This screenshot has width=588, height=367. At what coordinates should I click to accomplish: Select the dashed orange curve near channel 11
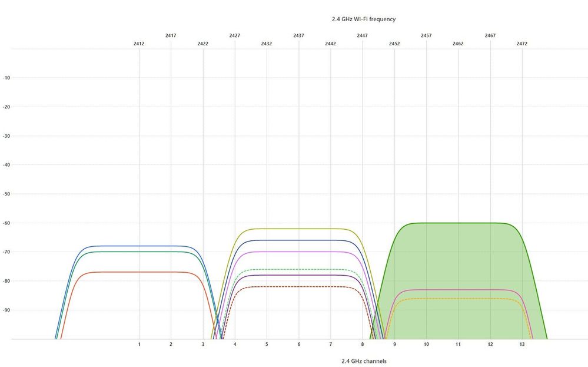[458, 299]
